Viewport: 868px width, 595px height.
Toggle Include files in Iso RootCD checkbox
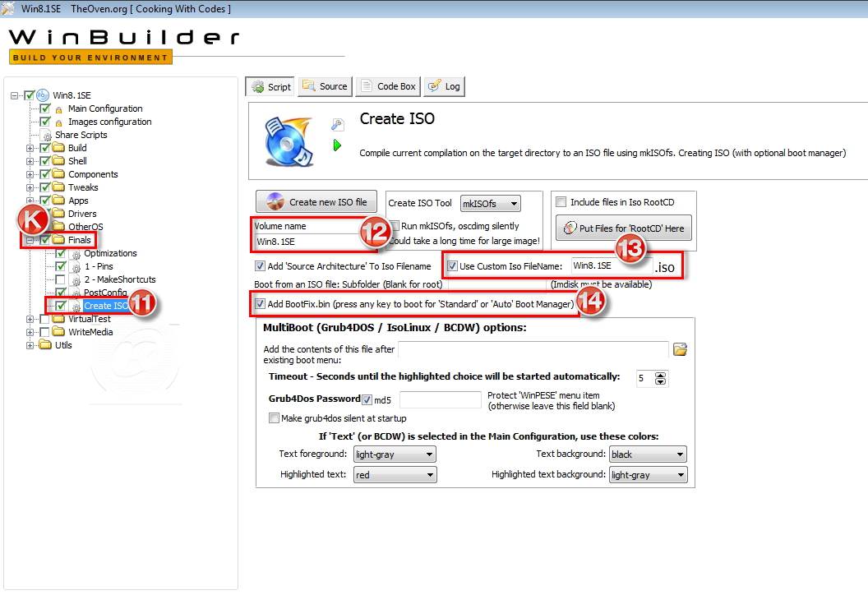coord(561,202)
